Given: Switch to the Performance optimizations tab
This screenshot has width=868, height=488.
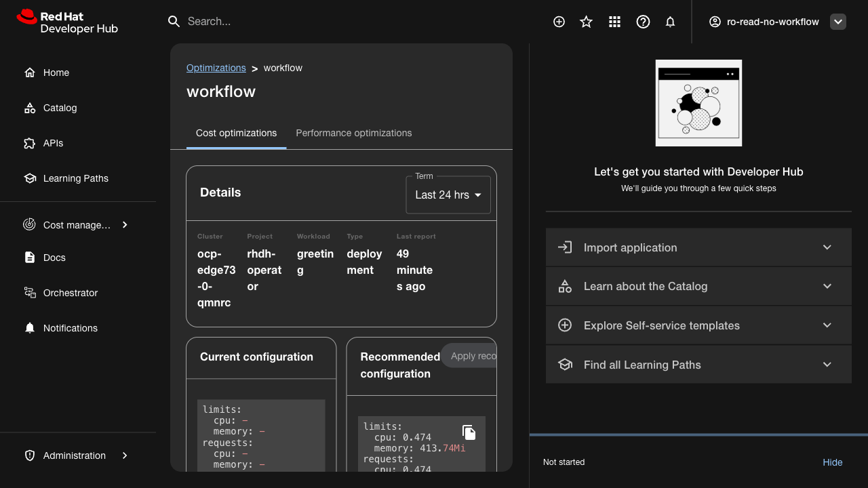Looking at the screenshot, I should coord(354,133).
